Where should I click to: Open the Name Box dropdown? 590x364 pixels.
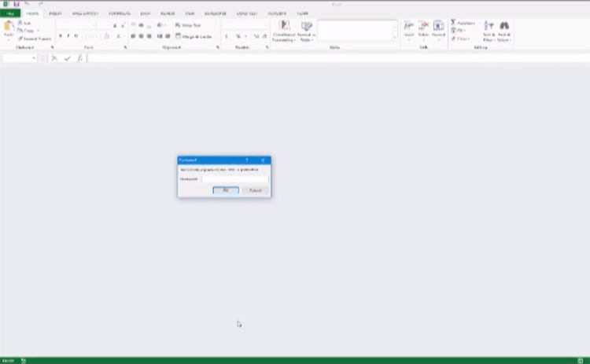coord(34,58)
